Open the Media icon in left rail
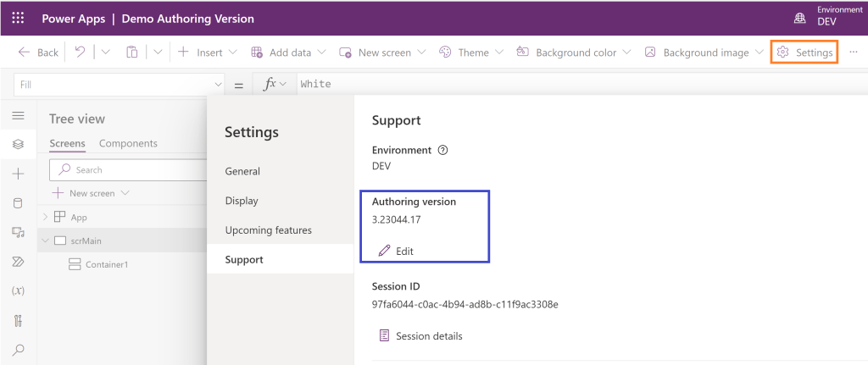This screenshot has height=365, width=868. click(18, 232)
